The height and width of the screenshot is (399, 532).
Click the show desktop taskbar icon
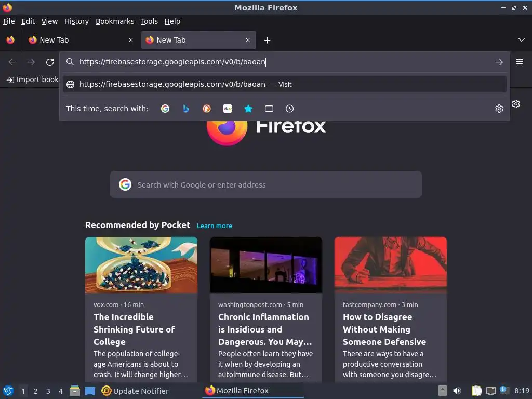pyautogui.click(x=90, y=391)
